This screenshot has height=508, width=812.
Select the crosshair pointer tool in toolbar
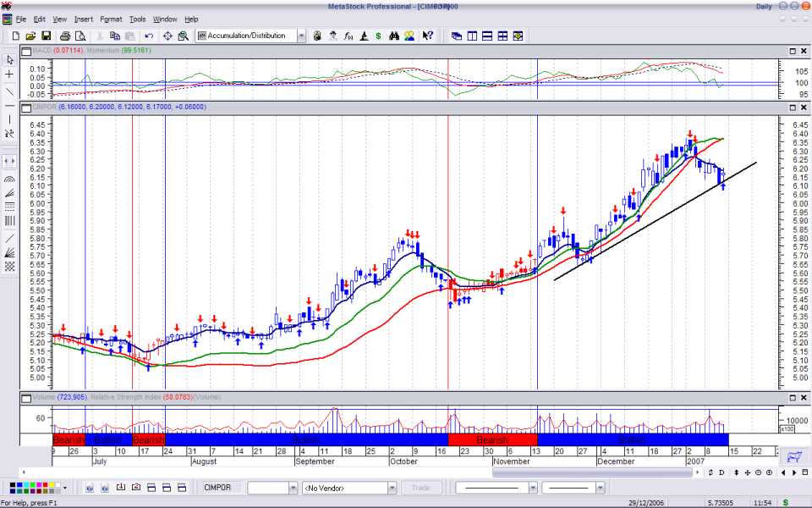[x=167, y=36]
